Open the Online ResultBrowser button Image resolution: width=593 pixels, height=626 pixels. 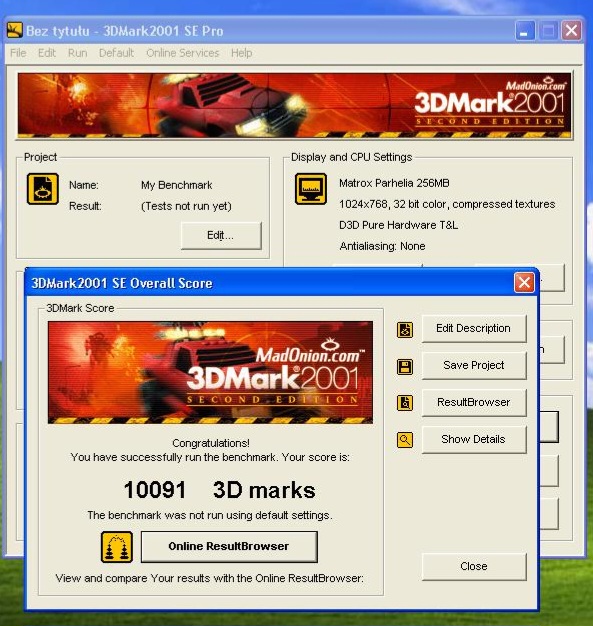click(229, 547)
